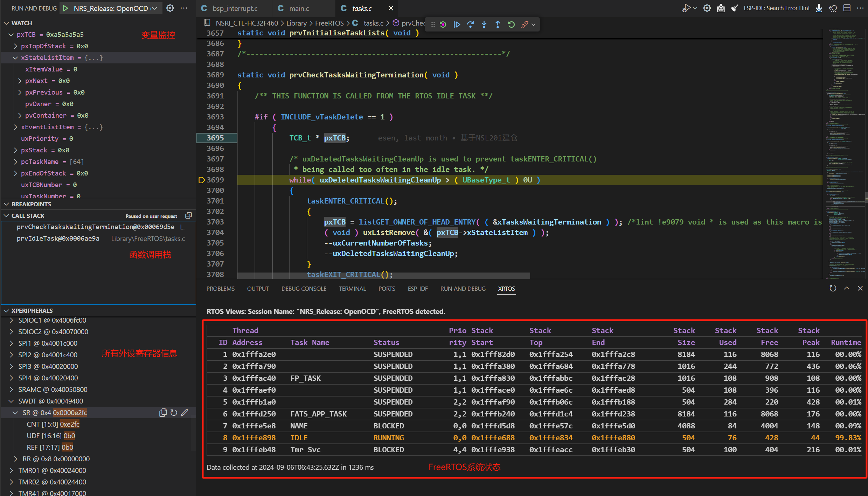Screen dimensions: 868x496
Task: Click the ESP-IDF full clean broom icon
Action: pyautogui.click(x=734, y=8)
